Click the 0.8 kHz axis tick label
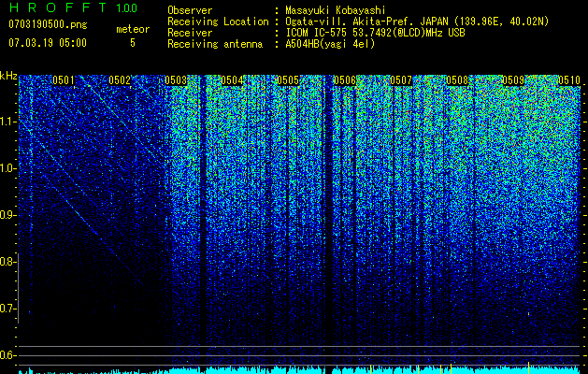588x374 pixels. tap(7, 262)
